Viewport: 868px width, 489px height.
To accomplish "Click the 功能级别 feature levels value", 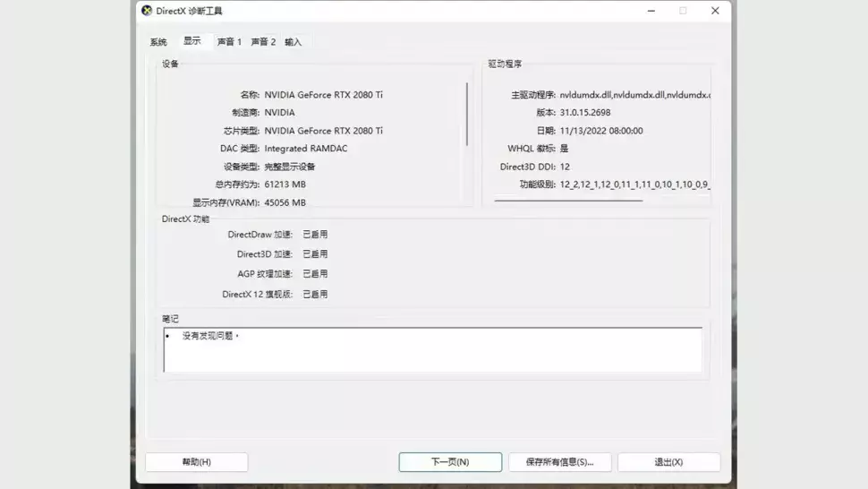I will coord(635,184).
